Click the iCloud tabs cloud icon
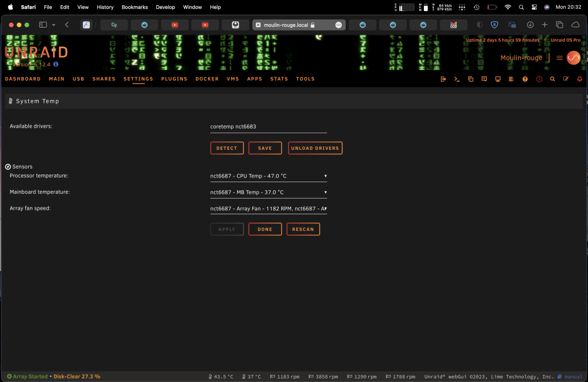Image resolution: width=588 pixels, height=382 pixels. click(x=575, y=25)
